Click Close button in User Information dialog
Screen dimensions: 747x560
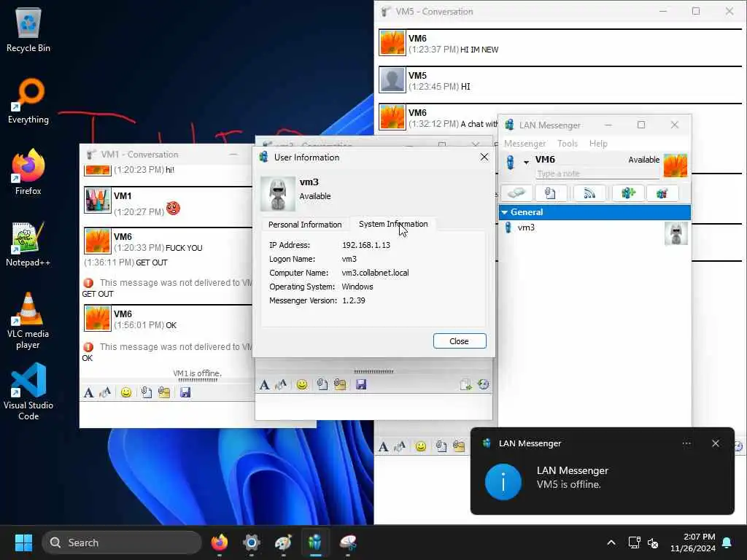460,341
